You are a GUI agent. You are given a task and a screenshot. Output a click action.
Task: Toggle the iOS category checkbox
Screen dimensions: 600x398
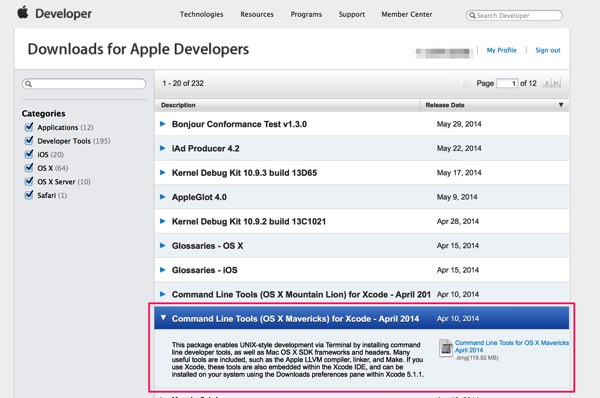coord(29,154)
